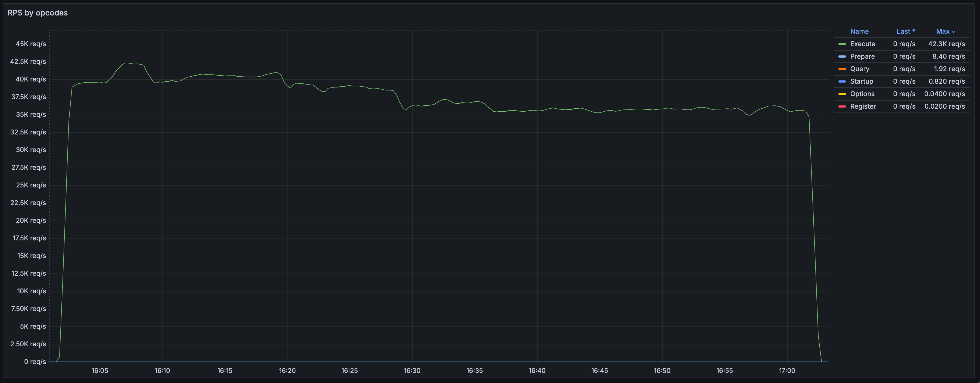Isolate the Query series in legend
The image size is (980, 383).
pos(860,69)
